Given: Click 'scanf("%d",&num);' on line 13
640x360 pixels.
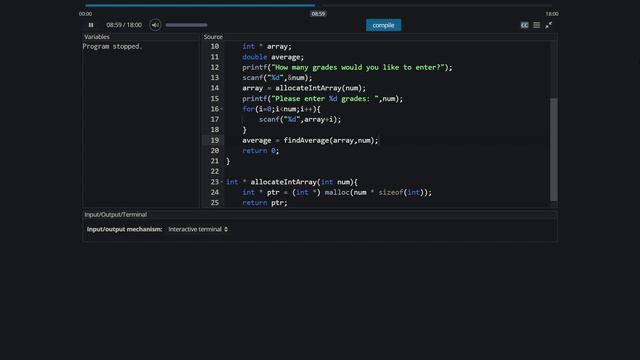Looking at the screenshot, I should coord(277,78).
